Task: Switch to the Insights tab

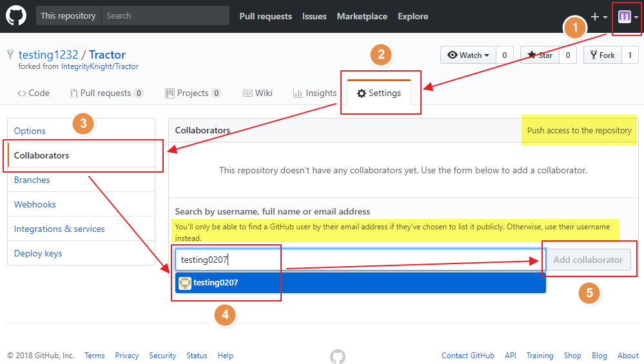Action: pyautogui.click(x=315, y=93)
